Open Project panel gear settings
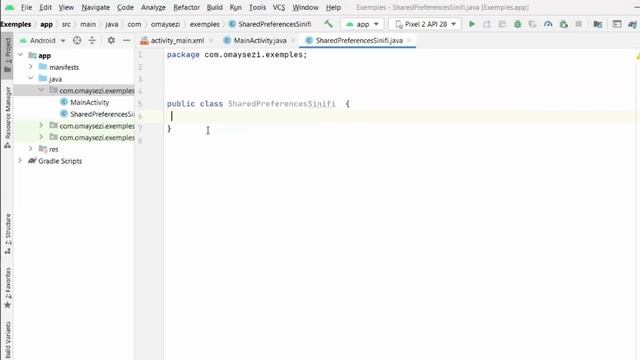 [111, 40]
